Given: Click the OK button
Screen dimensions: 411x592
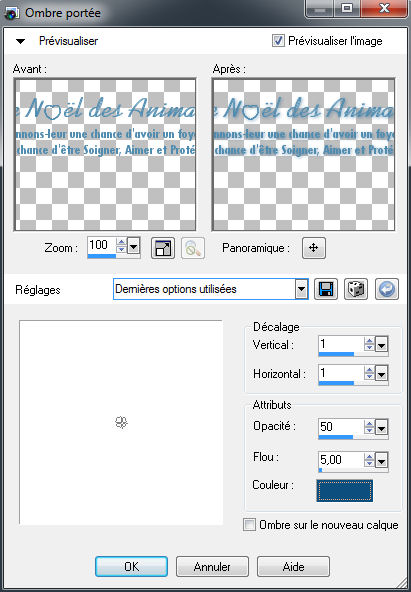Looking at the screenshot, I should point(131,566).
